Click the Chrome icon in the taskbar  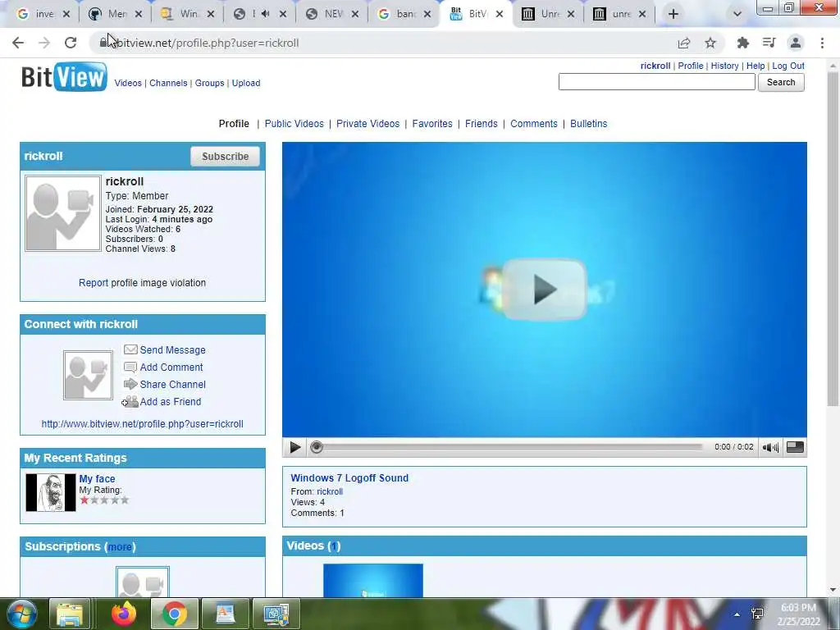(x=175, y=614)
